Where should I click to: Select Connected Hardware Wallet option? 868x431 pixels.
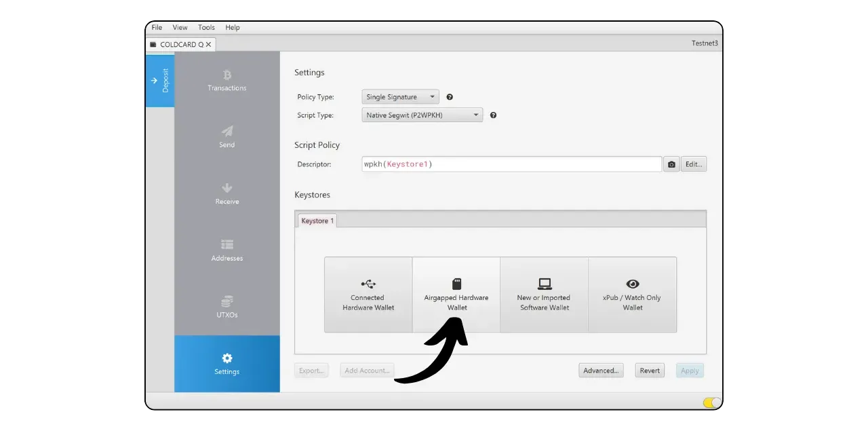(x=368, y=295)
